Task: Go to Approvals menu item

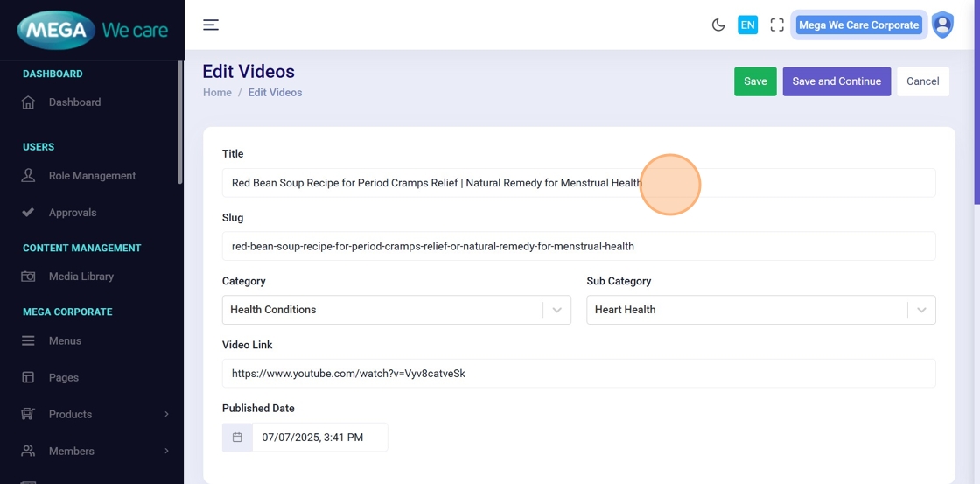Action: pyautogui.click(x=73, y=213)
